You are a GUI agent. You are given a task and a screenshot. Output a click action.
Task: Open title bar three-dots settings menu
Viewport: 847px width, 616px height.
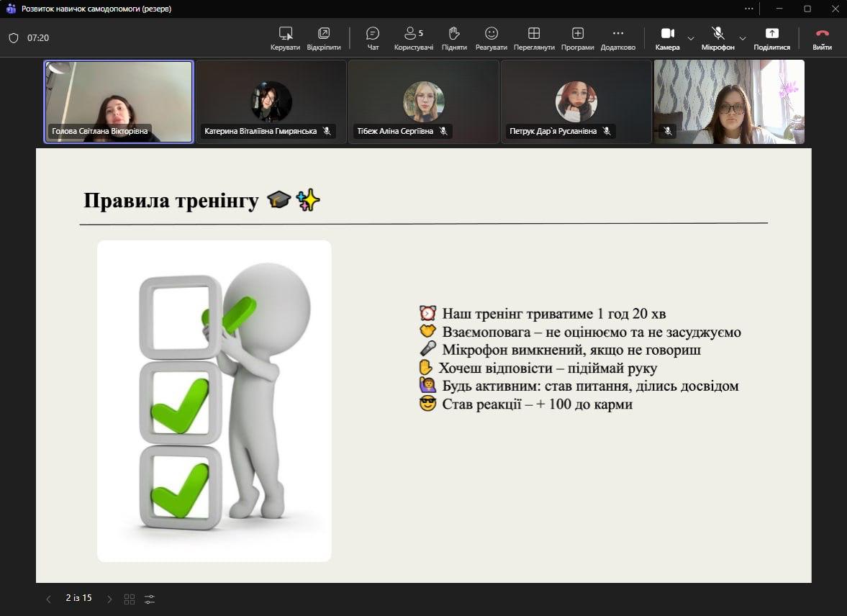[x=749, y=9]
